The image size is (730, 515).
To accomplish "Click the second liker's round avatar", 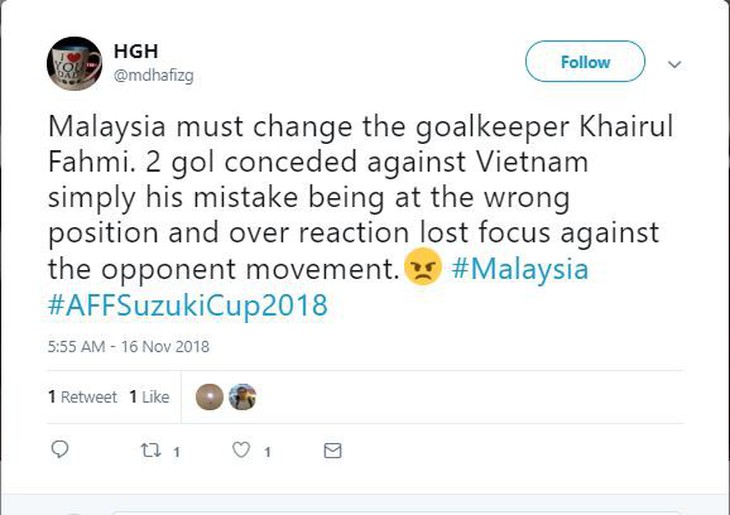I will click(x=242, y=397).
